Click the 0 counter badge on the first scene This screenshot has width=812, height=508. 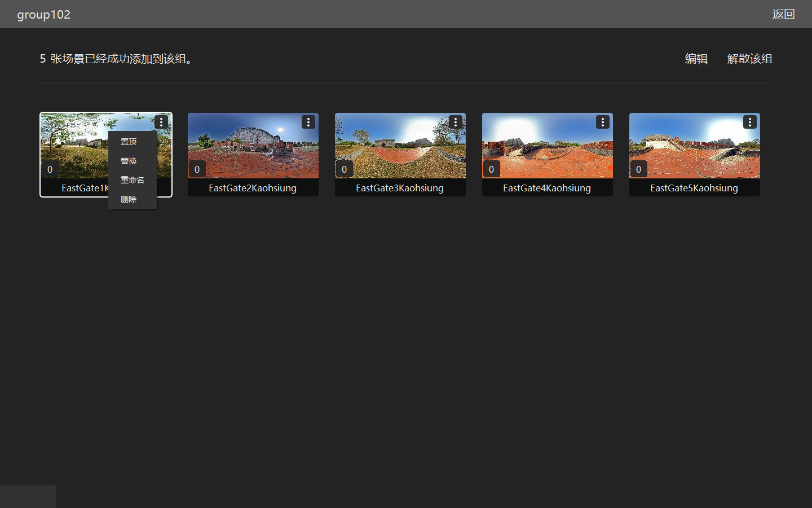pyautogui.click(x=50, y=169)
